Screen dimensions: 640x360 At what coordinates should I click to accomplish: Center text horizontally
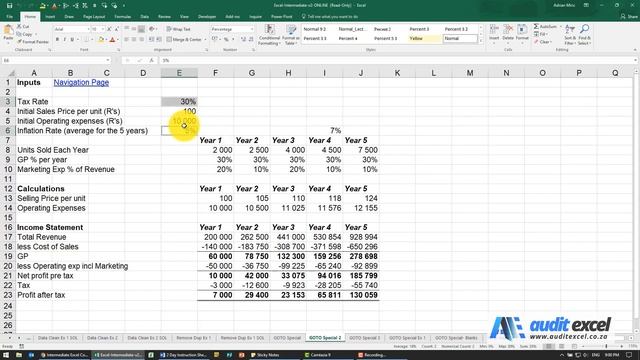(x=134, y=40)
